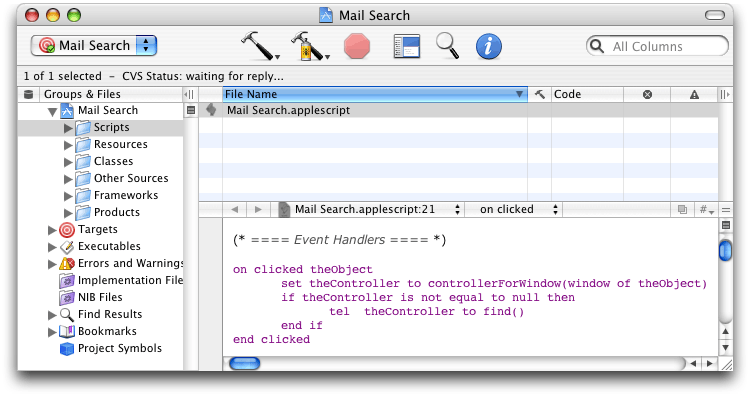Select the Scripts folder row
This screenshot has height=394, width=750.
tap(100, 127)
